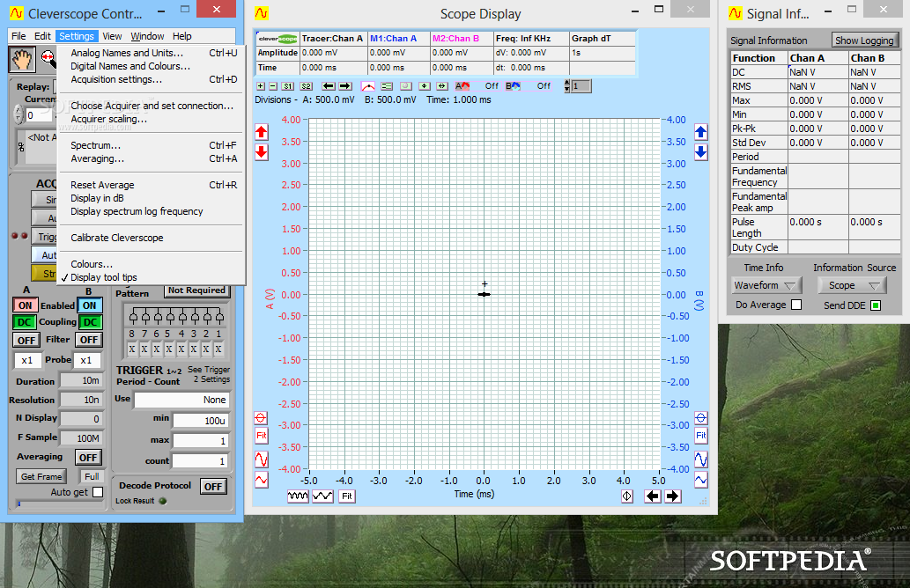Expand time axis with wide waveform icon
The width and height of the screenshot is (910, 588).
pyautogui.click(x=322, y=496)
